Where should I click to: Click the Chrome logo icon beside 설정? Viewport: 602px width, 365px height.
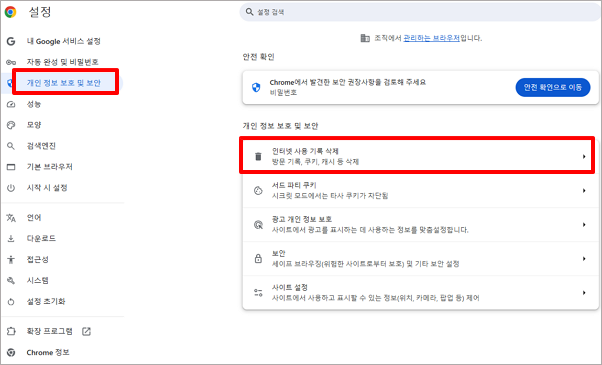(10, 12)
